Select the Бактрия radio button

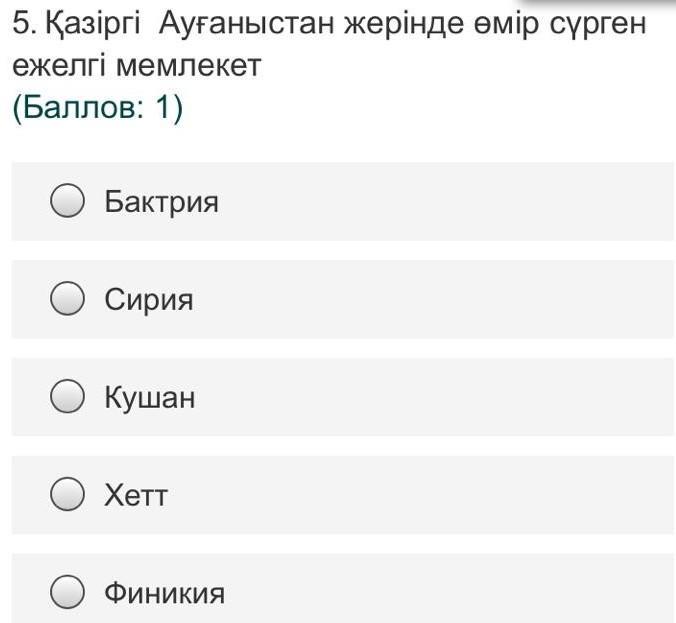67,202
